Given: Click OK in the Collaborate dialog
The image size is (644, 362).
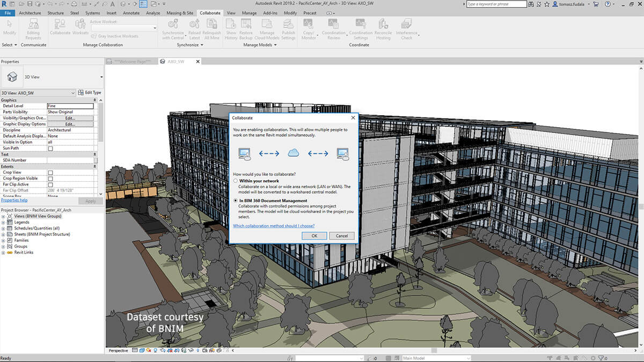Looking at the screenshot, I should [314, 236].
